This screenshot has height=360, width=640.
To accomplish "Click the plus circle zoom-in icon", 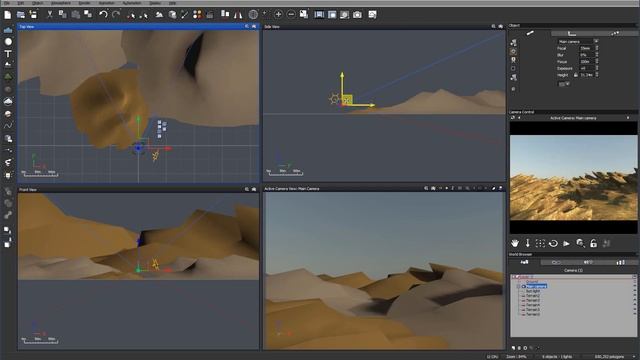I will coord(278,15).
